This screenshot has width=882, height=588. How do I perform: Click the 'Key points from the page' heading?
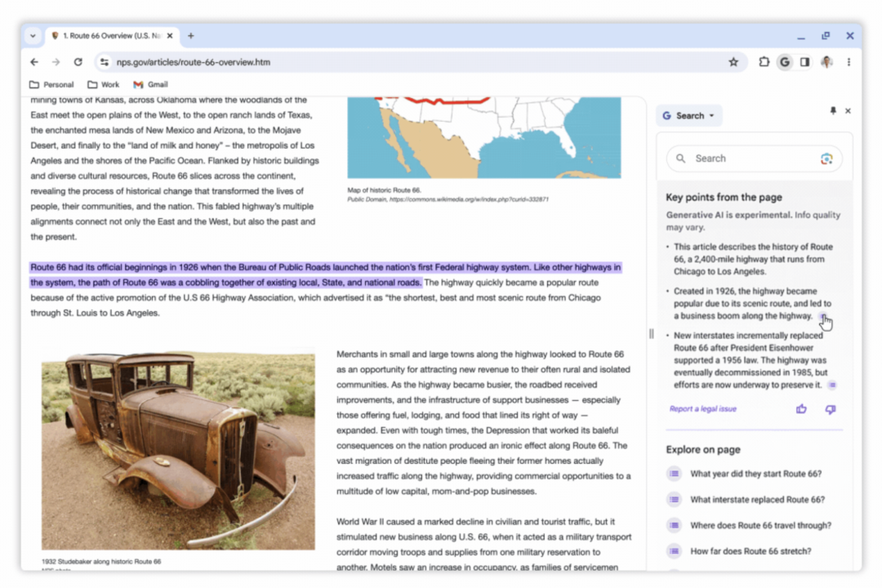tap(724, 198)
